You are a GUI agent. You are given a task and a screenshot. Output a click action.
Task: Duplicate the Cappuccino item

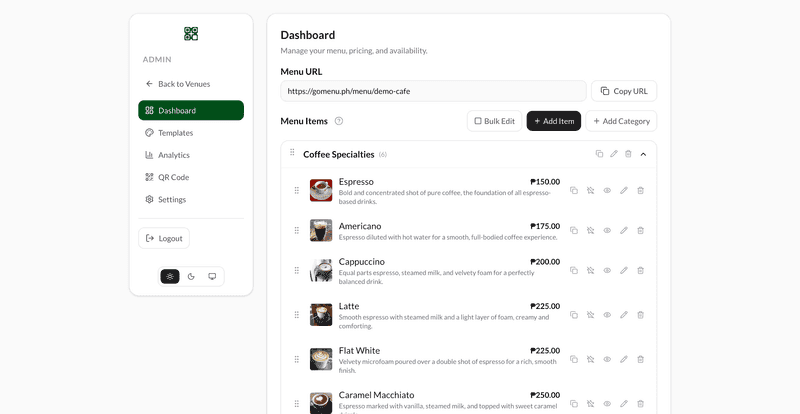574,270
